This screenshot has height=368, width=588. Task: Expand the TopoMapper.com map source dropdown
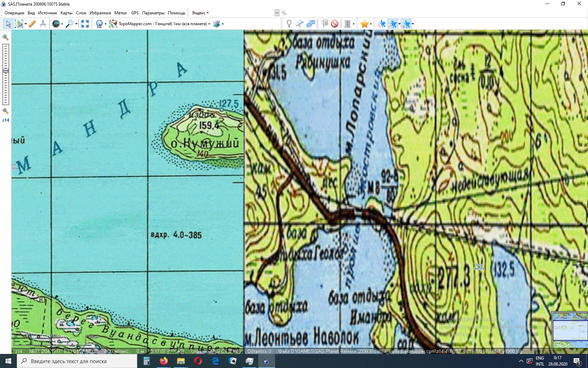(209, 24)
